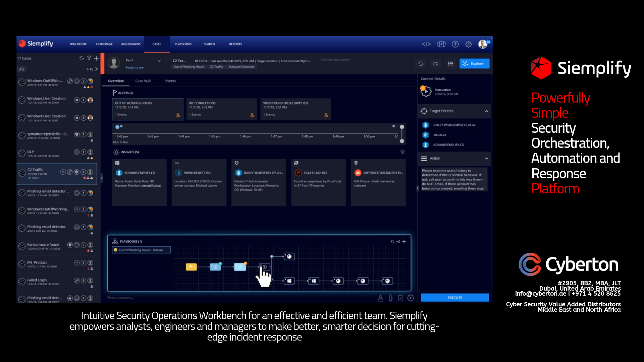Click the Siemplify logo
644x362 pixels.
point(36,44)
